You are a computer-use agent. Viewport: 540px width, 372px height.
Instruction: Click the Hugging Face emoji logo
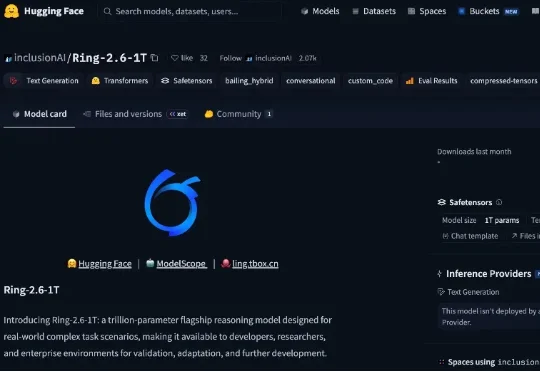11,11
